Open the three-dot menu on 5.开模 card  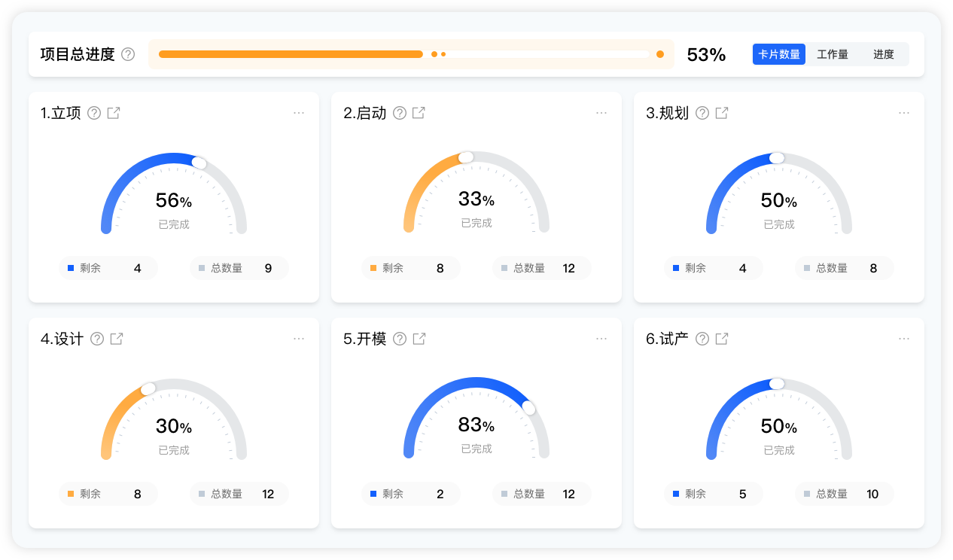click(601, 339)
